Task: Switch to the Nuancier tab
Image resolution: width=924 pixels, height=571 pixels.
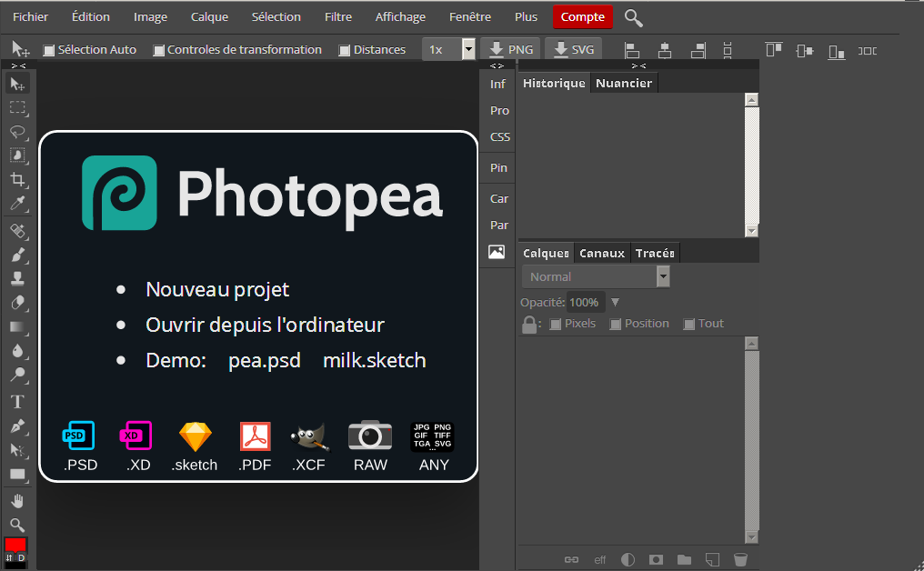Action: 624,84
